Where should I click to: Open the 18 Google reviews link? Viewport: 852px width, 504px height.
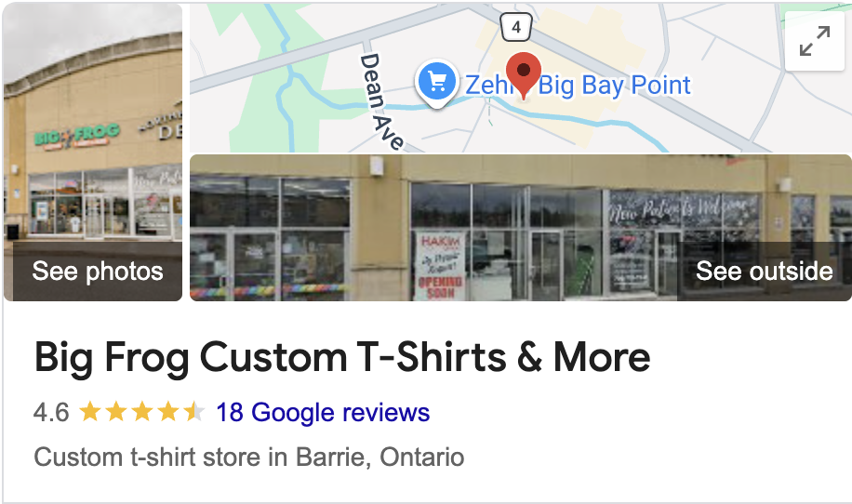click(x=323, y=412)
